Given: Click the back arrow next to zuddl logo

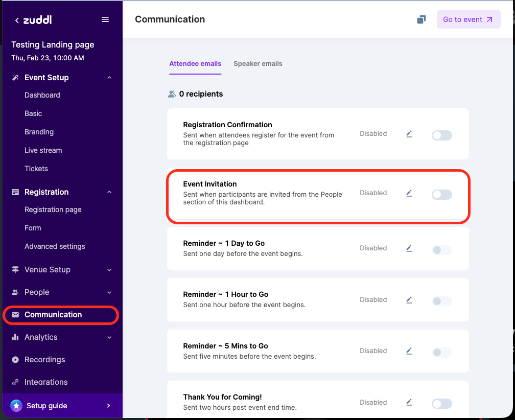Looking at the screenshot, I should point(17,20).
